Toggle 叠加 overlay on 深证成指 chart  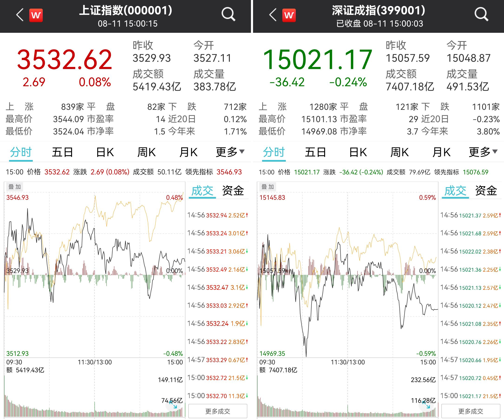[268, 187]
